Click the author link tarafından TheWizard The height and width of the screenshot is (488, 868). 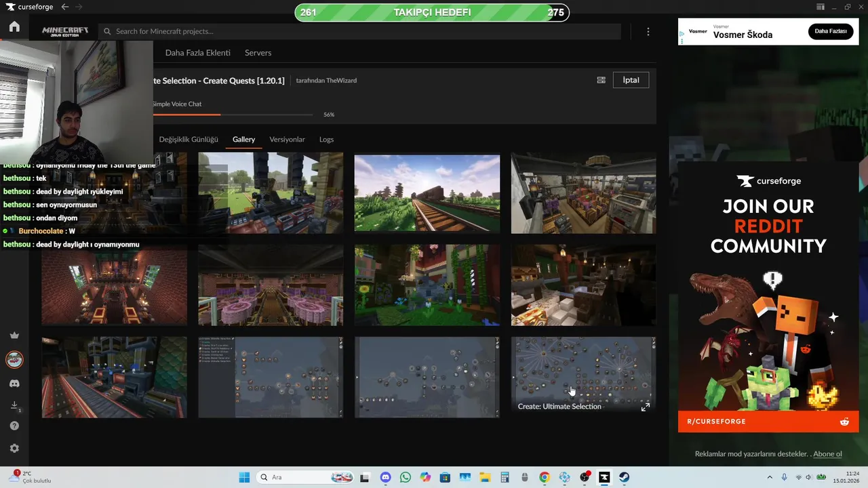pyautogui.click(x=326, y=81)
